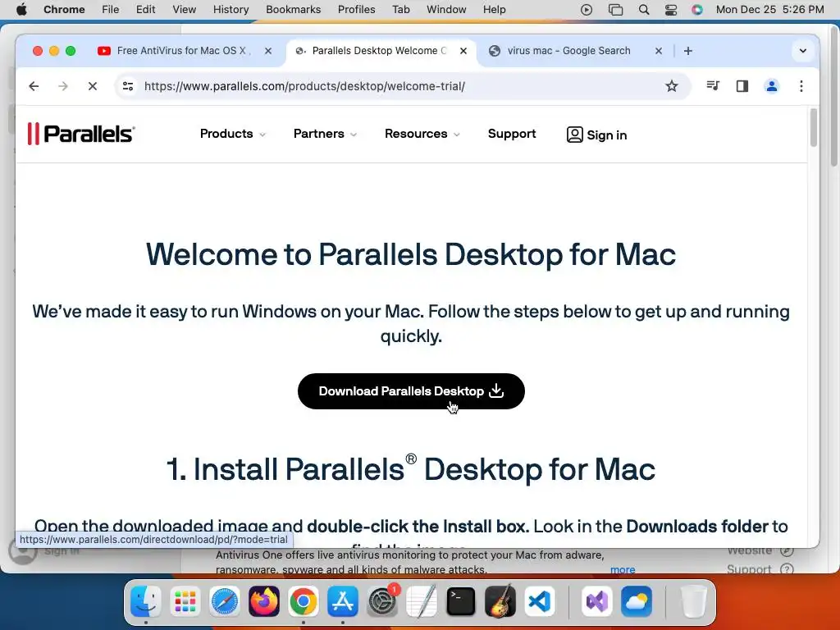
Task: Open the Profiles menu
Action: point(356,10)
